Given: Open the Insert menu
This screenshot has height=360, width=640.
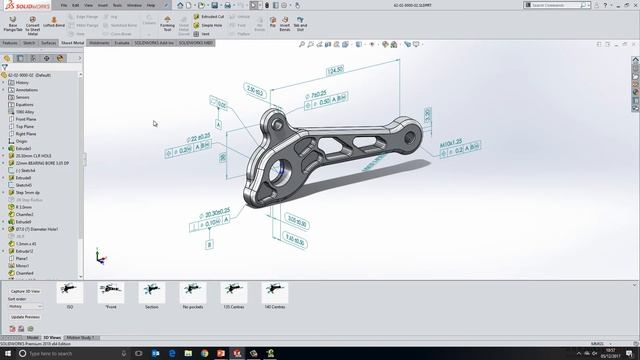Looking at the screenshot, I should point(103,5).
